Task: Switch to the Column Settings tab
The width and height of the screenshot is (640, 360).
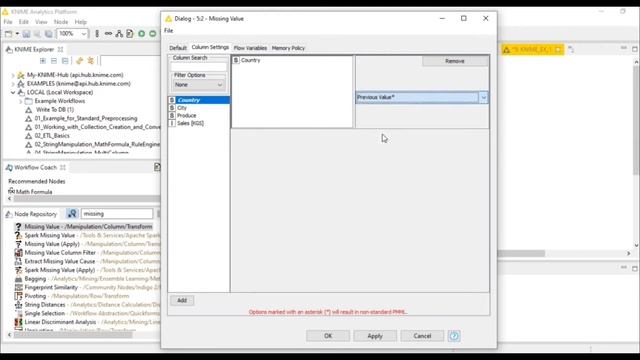Action: [210, 47]
